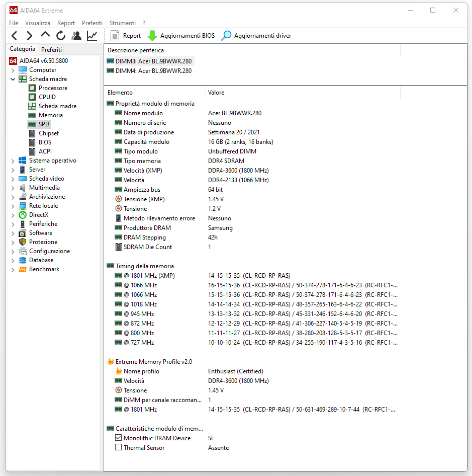Click the Windows logo icon for Sistema operativo
The height and width of the screenshot is (476, 472).
point(23,161)
